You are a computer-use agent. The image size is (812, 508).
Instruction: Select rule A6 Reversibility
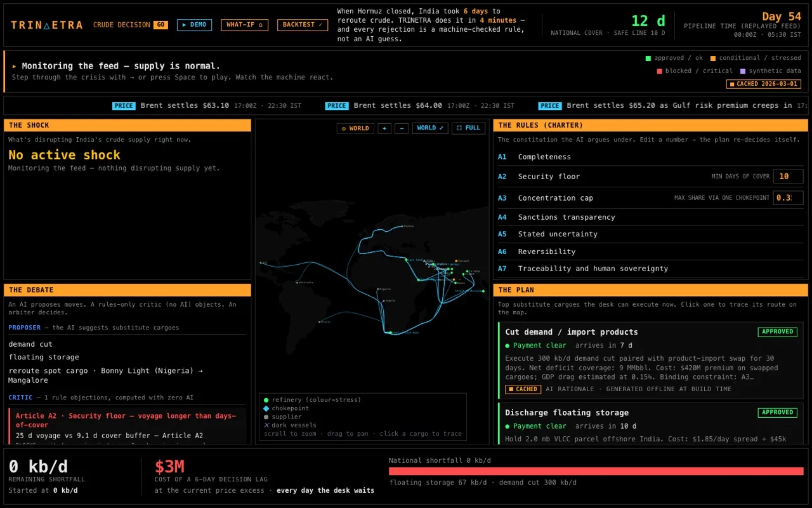[x=651, y=251]
